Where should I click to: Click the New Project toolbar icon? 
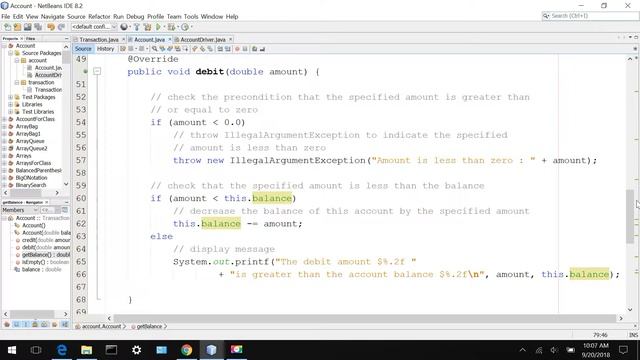pos(17,27)
